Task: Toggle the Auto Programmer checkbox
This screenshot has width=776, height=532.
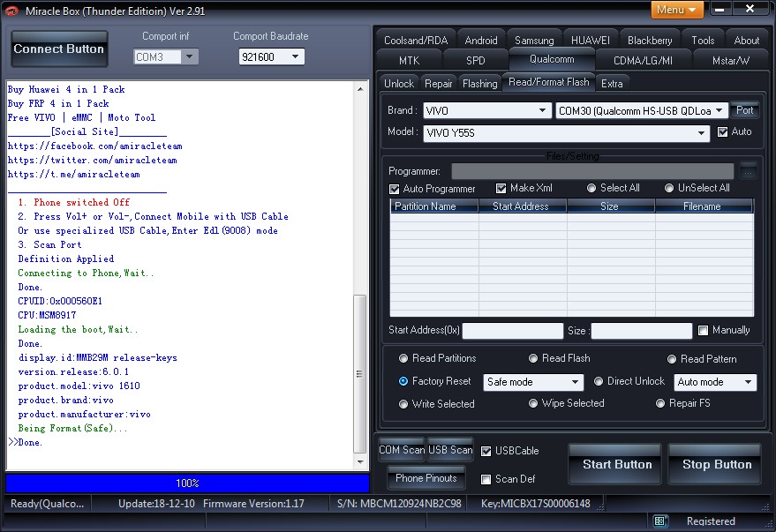Action: (x=395, y=189)
